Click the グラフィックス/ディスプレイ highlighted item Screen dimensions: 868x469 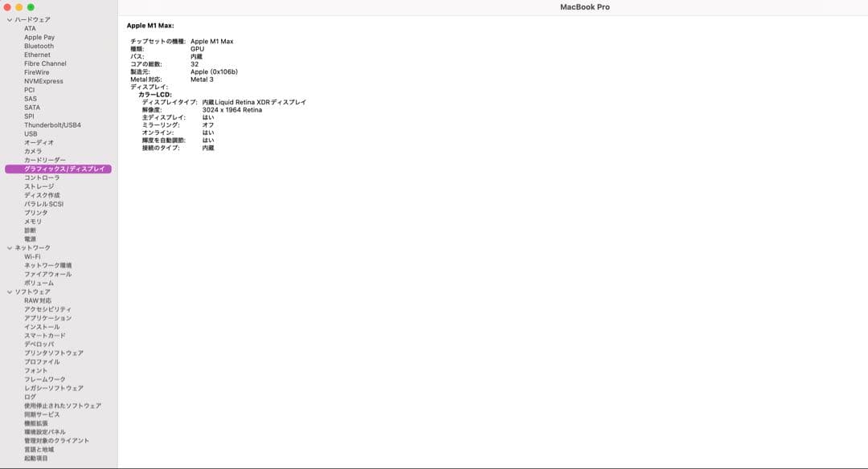[x=58, y=169]
